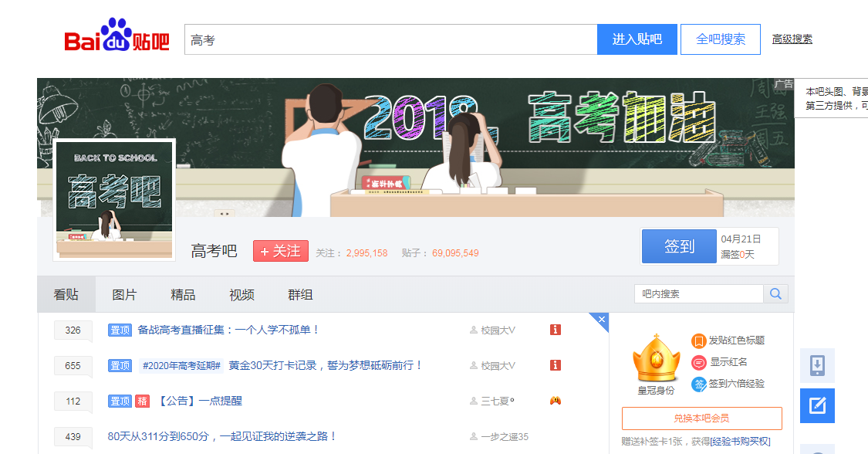
Task: Click the 皇冠身份 label
Action: [x=656, y=391]
